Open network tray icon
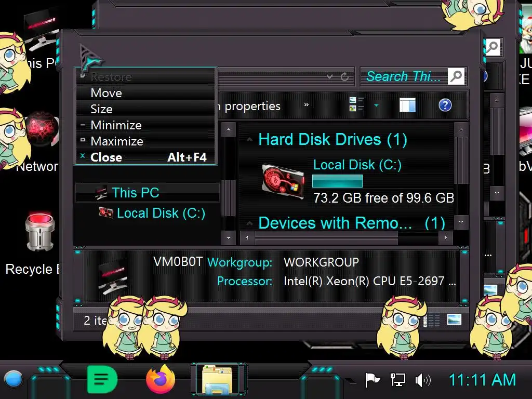The height and width of the screenshot is (399, 532). click(397, 380)
